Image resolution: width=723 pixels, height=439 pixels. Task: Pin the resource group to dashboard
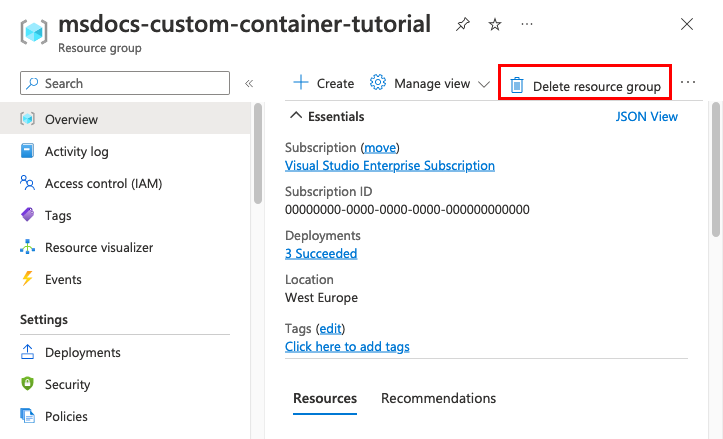coord(462,24)
